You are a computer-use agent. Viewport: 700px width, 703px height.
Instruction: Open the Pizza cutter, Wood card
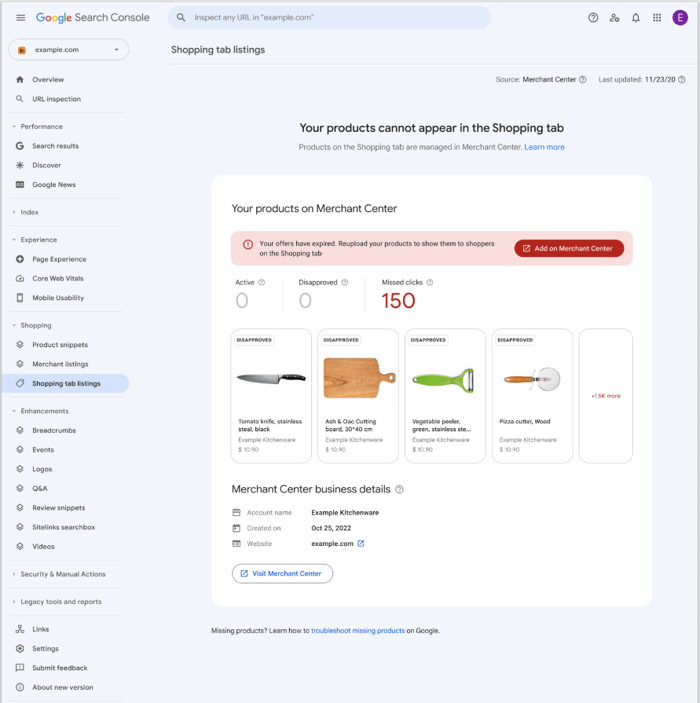click(532, 396)
